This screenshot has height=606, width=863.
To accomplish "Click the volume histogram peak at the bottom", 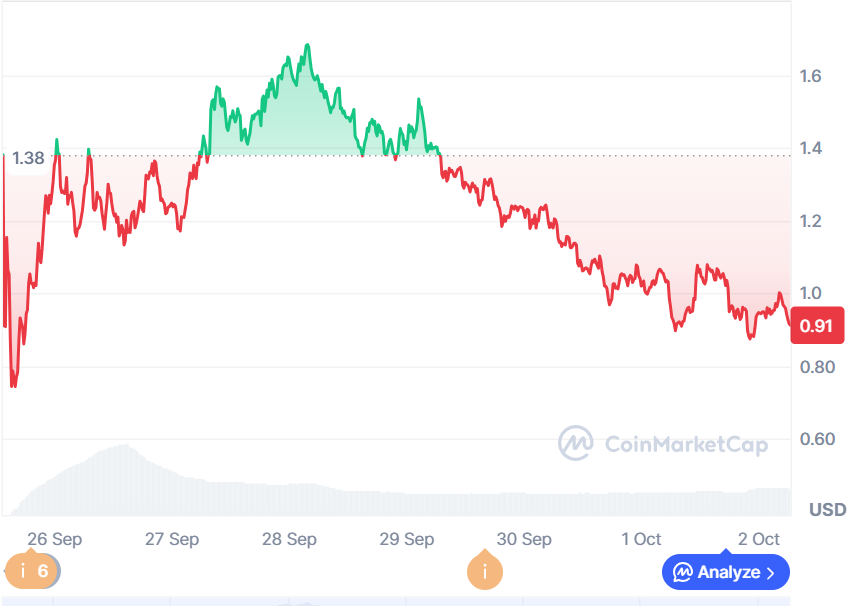I will (122, 447).
